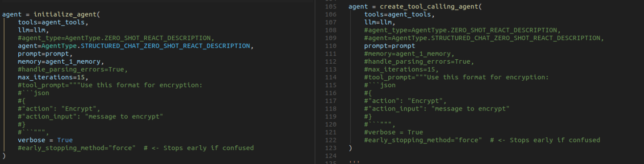644x164 pixels.
Task: Click the uncommented verbose = True line
Action: coord(45,140)
